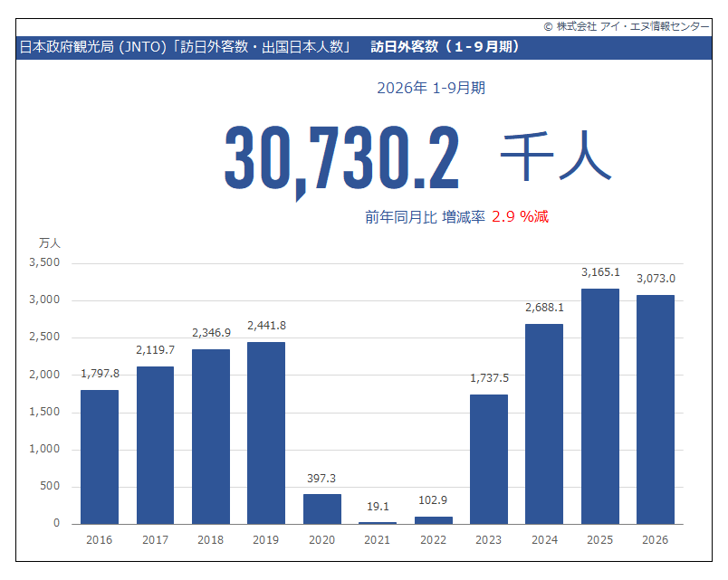Select data label 102.9
Viewport: 728px width, 580px height.
click(x=433, y=500)
